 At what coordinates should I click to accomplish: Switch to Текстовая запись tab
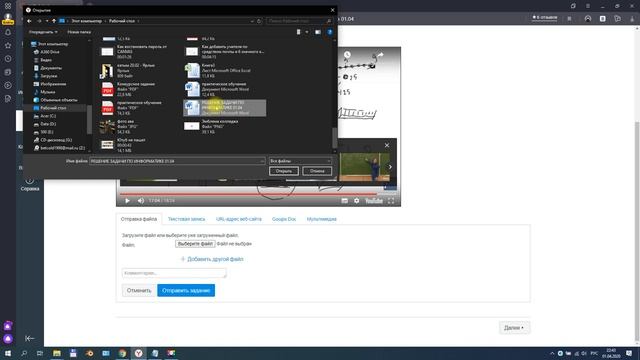[x=187, y=219]
